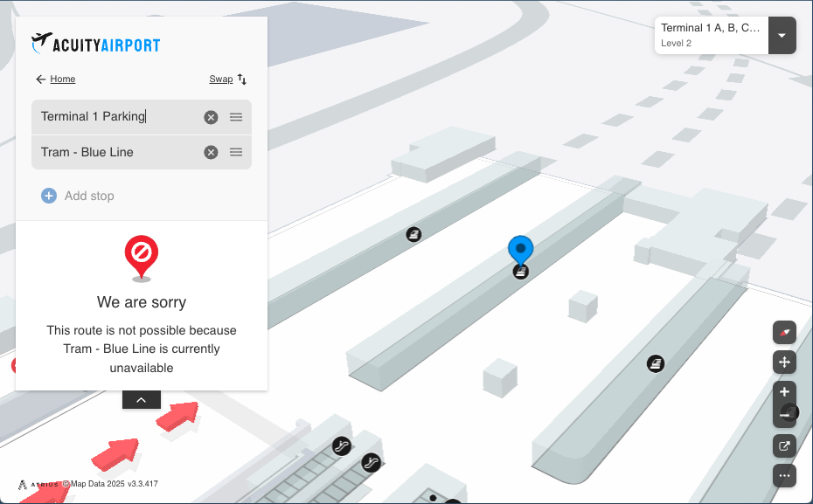
Task: Collapse the directions panel with up chevron
Action: tap(141, 399)
